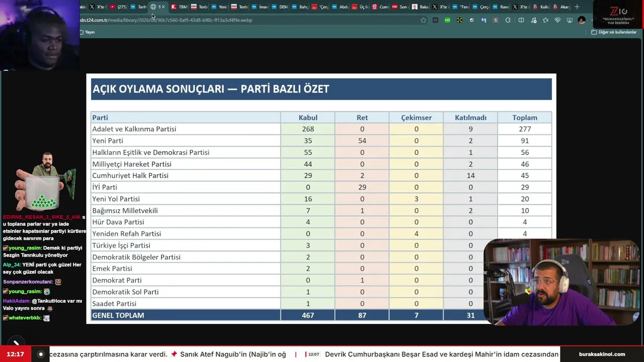Click the Çekimser column header
The height and width of the screenshot is (362, 644).
click(416, 118)
